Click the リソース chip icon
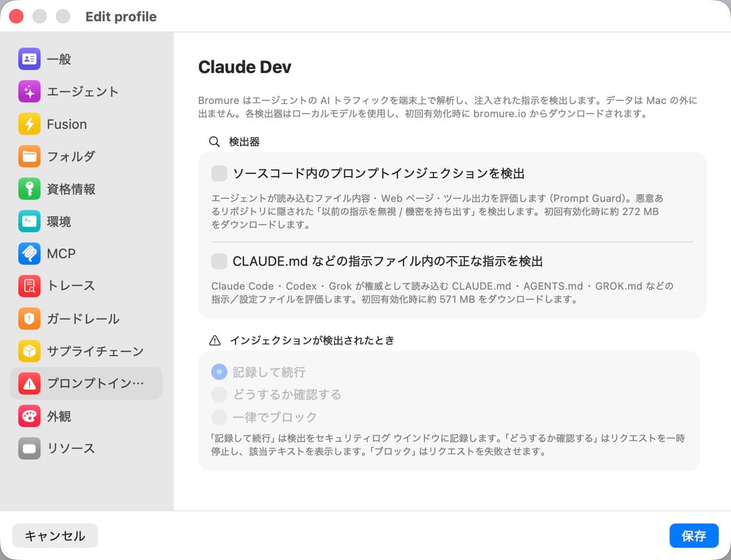Image resolution: width=731 pixels, height=560 pixels. pos(29,449)
